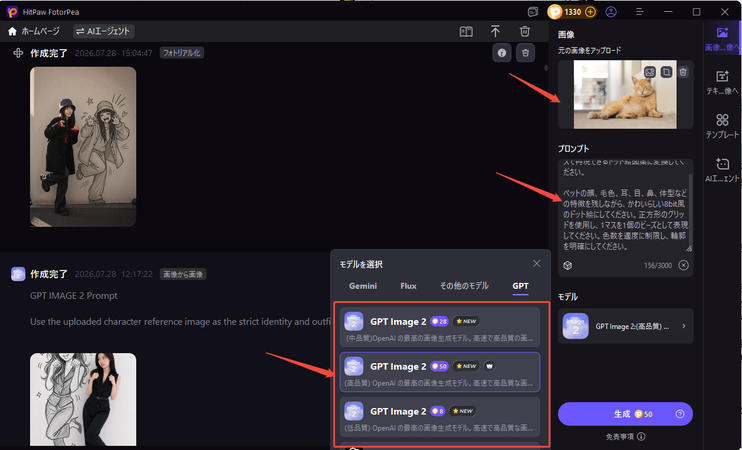742x450 pixels.
Task: Switch to the その他のモデル tab
Action: point(464,286)
